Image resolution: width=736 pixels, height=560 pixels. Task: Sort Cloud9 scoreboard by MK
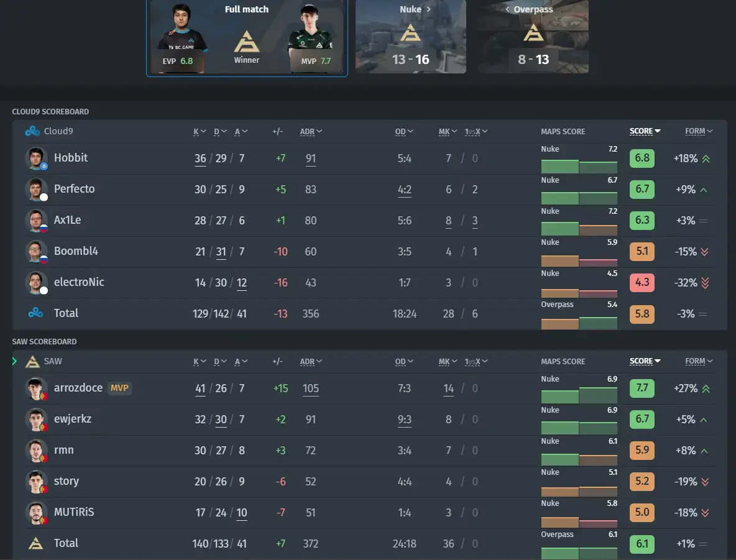pyautogui.click(x=448, y=131)
